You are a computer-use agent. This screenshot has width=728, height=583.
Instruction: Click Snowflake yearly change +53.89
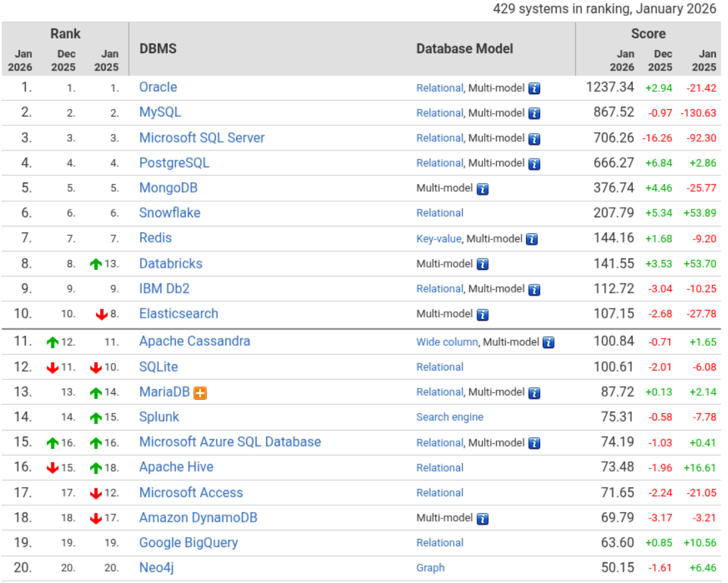pos(700,213)
